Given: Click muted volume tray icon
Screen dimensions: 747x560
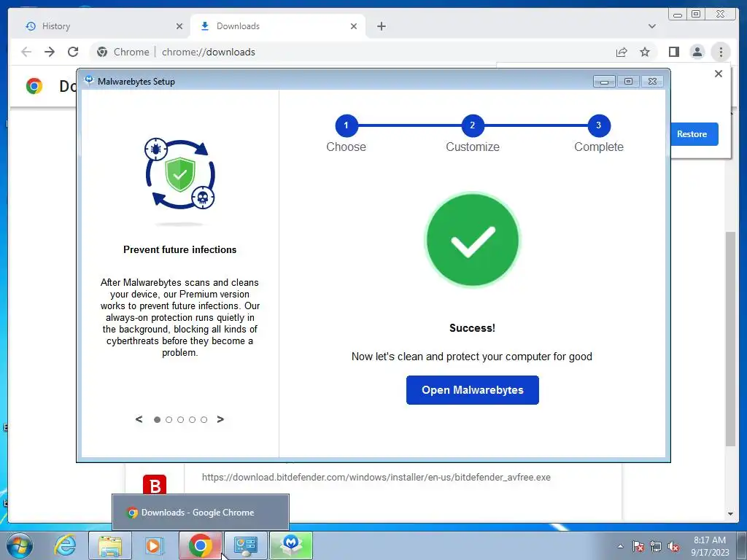Looking at the screenshot, I should [x=673, y=546].
